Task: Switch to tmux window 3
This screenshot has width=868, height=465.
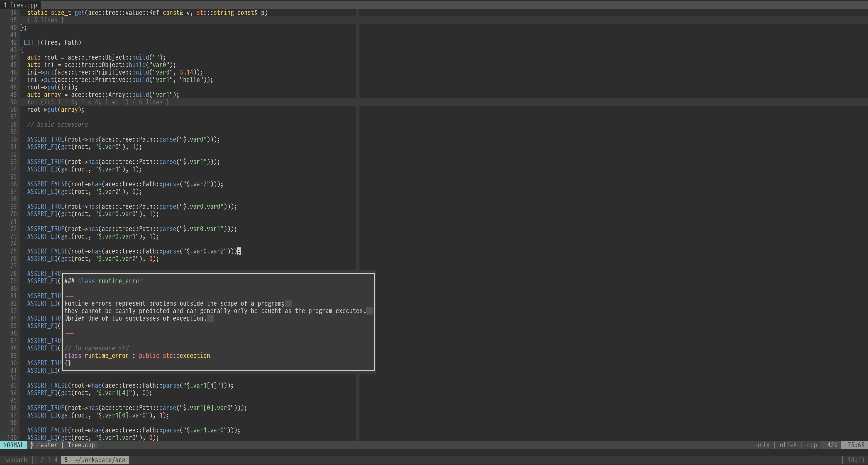Action: (49, 460)
